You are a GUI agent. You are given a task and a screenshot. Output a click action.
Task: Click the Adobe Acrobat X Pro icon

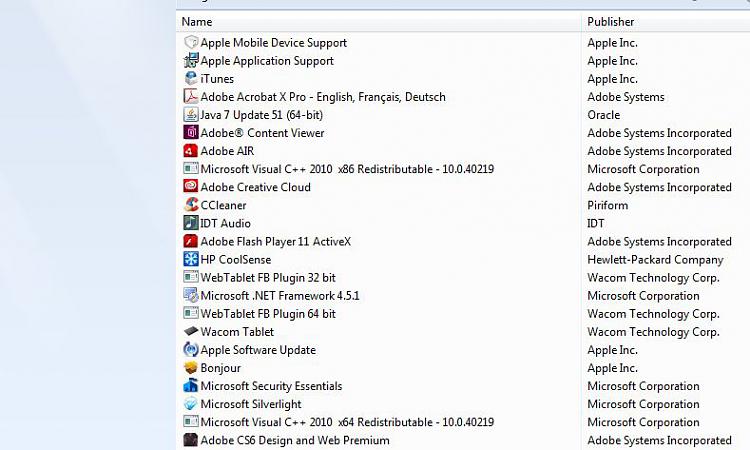[x=191, y=97]
